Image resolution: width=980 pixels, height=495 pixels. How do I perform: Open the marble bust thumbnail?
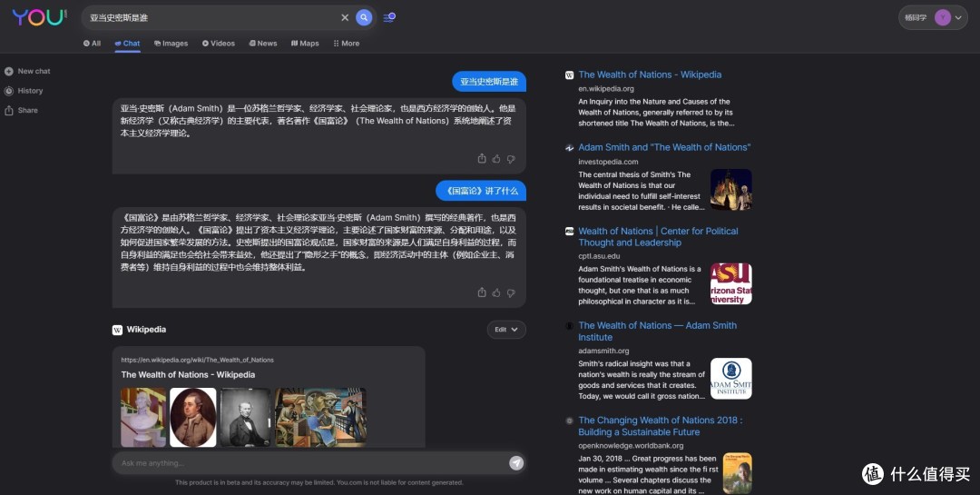coord(143,418)
